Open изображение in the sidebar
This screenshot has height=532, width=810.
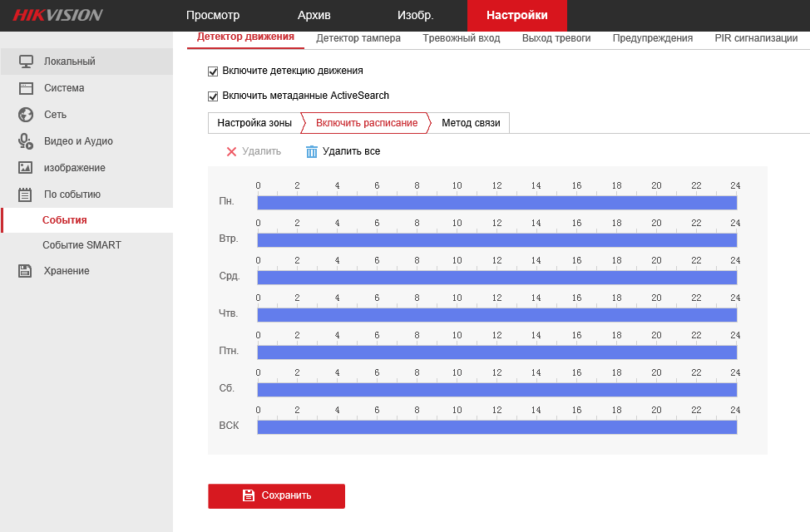[x=86, y=168]
